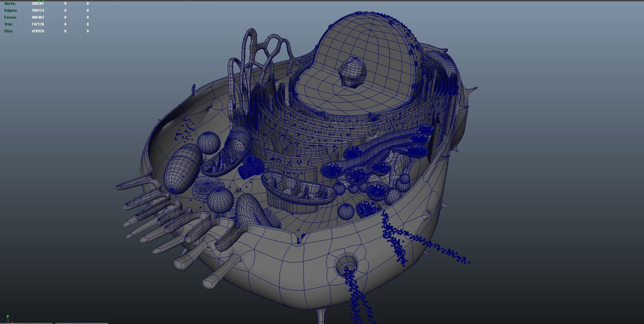This screenshot has height=324, width=644.
Task: Click the 'Faces:' poly count label
Action: pos(10,17)
